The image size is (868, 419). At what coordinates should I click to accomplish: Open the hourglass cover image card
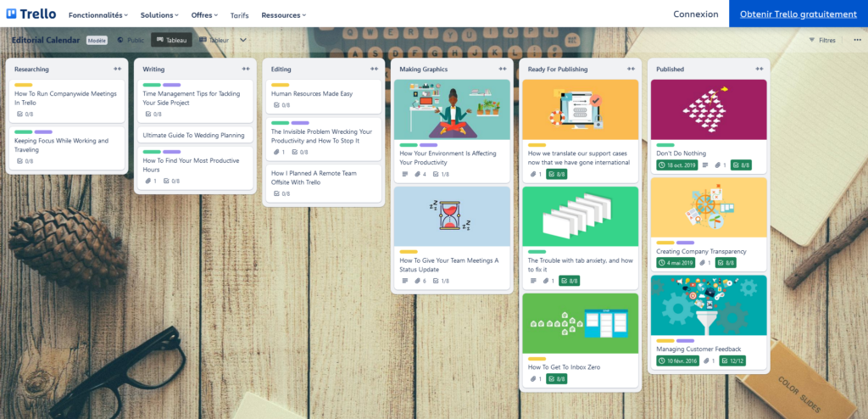click(x=452, y=216)
